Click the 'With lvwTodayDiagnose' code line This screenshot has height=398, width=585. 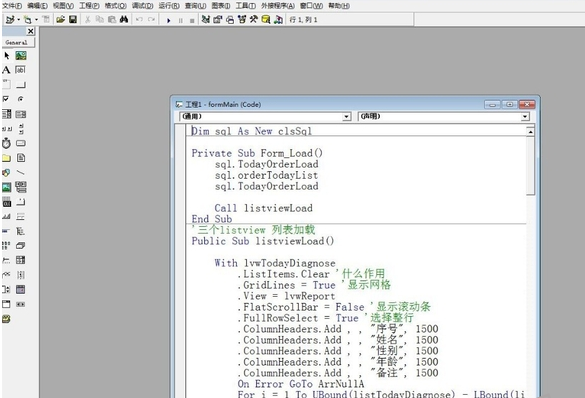click(275, 263)
